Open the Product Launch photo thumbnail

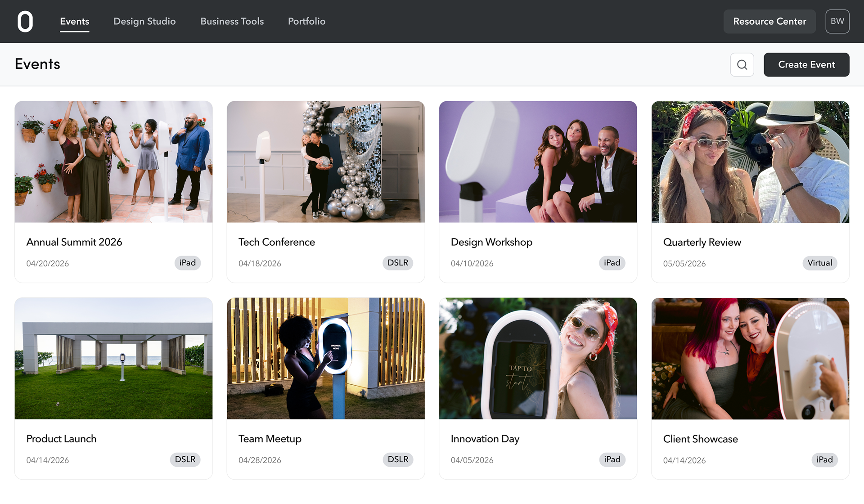coord(113,359)
